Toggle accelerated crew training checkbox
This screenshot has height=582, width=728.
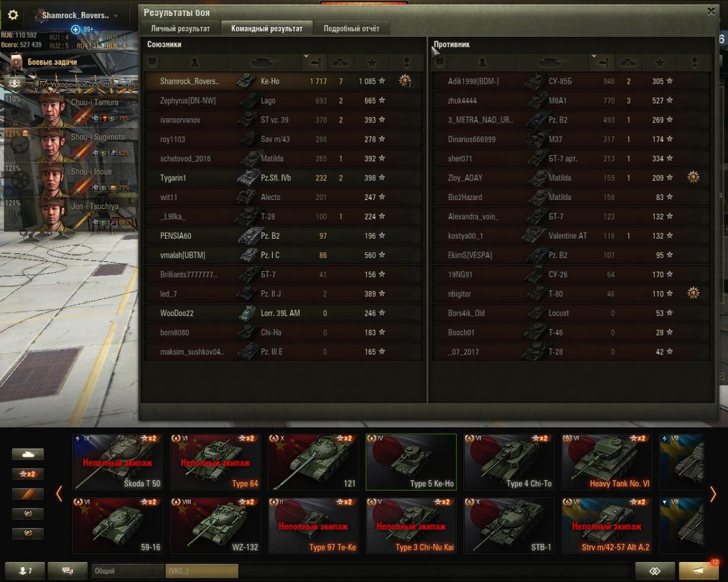[44, 84]
